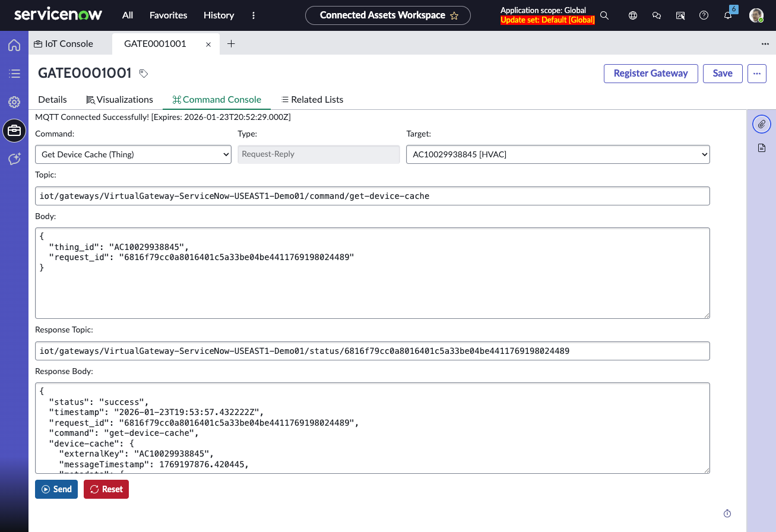Click the ServiceNow logo
776x532 pixels.
coord(58,15)
